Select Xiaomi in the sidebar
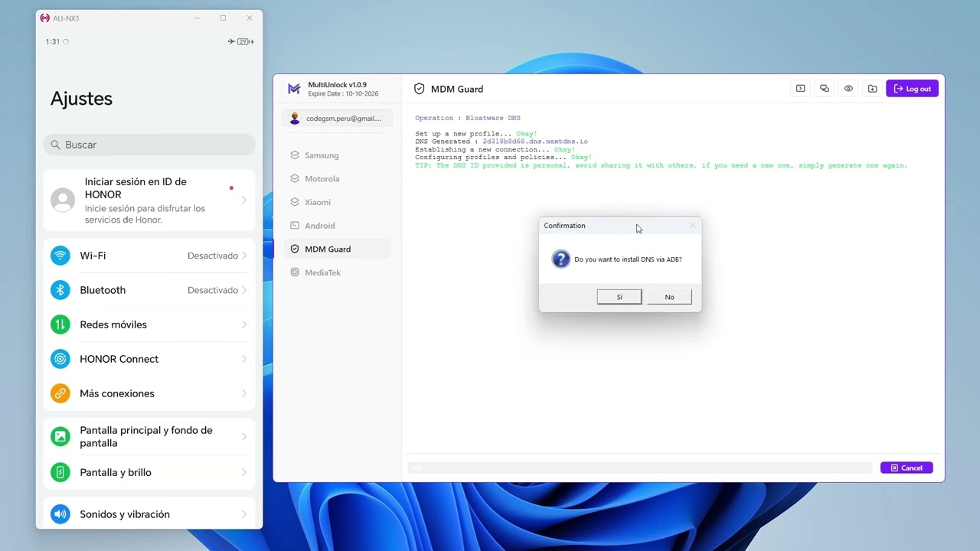The height and width of the screenshot is (551, 980). click(337, 202)
